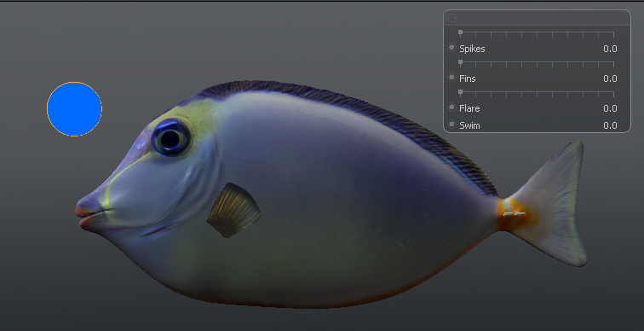Select the Flare channel label
Viewport: 644px width, 331px height.
(469, 108)
